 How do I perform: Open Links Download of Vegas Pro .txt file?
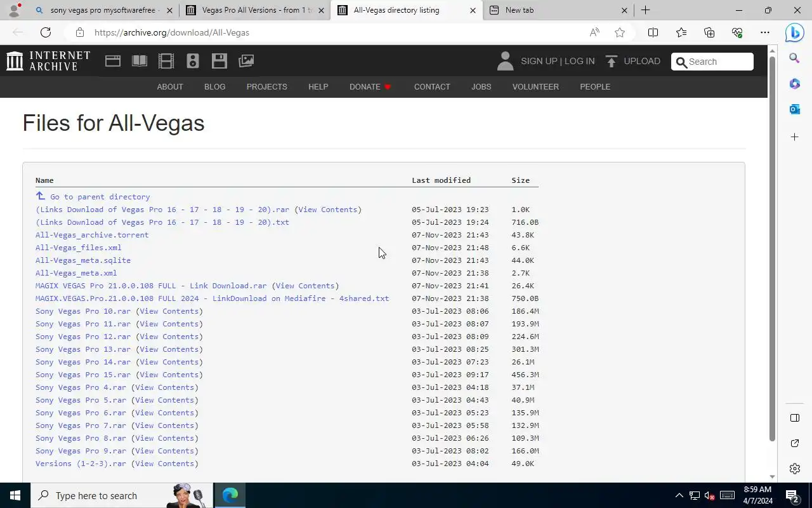coord(162,222)
